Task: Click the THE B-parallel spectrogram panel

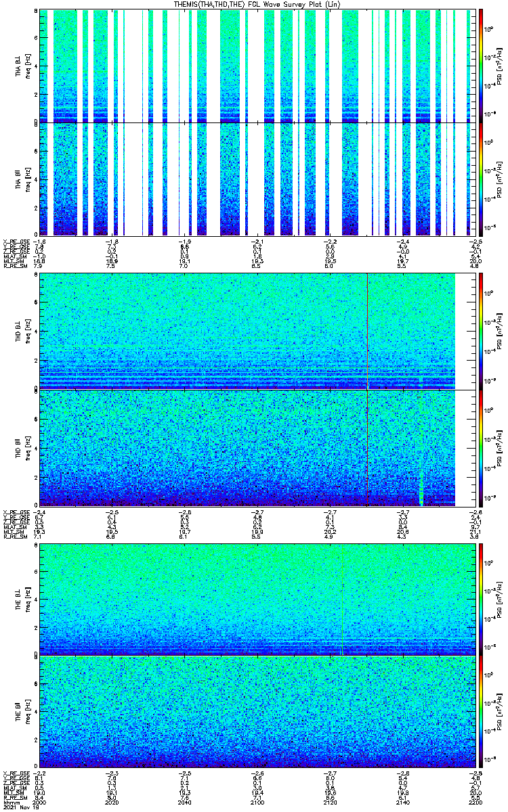Action: coord(257,712)
